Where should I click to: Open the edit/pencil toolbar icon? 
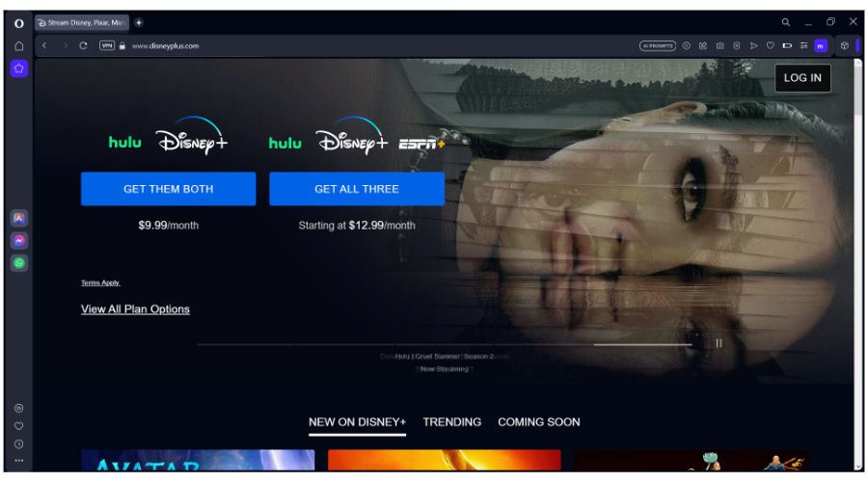click(x=703, y=46)
